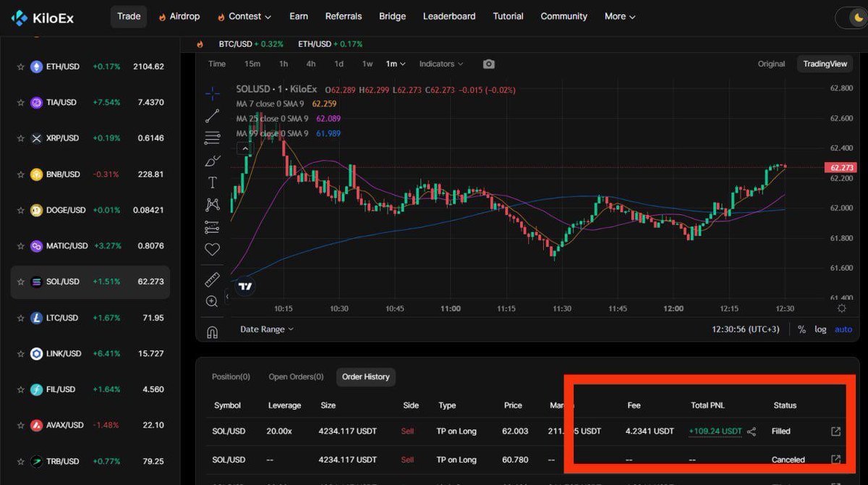This screenshot has height=485, width=868.
Task: Select the crosshair cursor drawing tool
Action: (x=212, y=93)
